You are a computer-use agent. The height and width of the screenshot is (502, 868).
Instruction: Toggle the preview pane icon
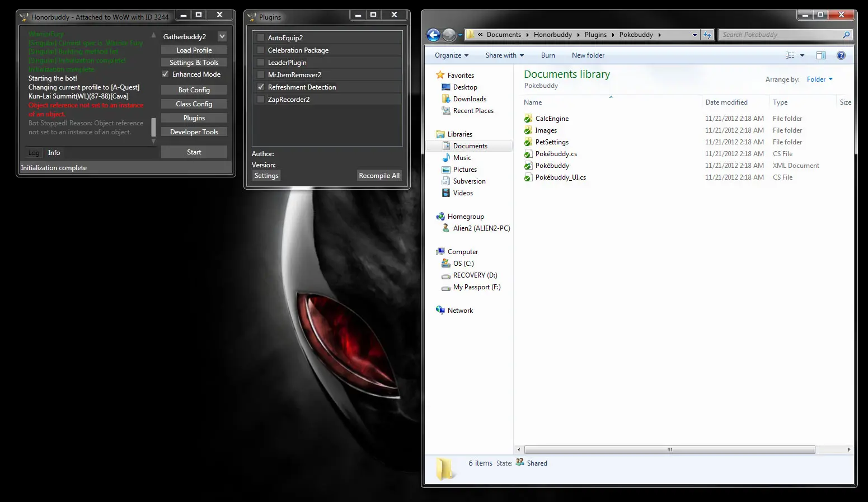click(821, 55)
